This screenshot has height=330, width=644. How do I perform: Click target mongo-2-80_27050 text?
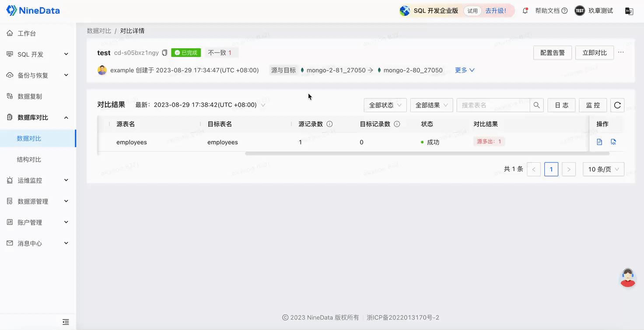[413, 70]
